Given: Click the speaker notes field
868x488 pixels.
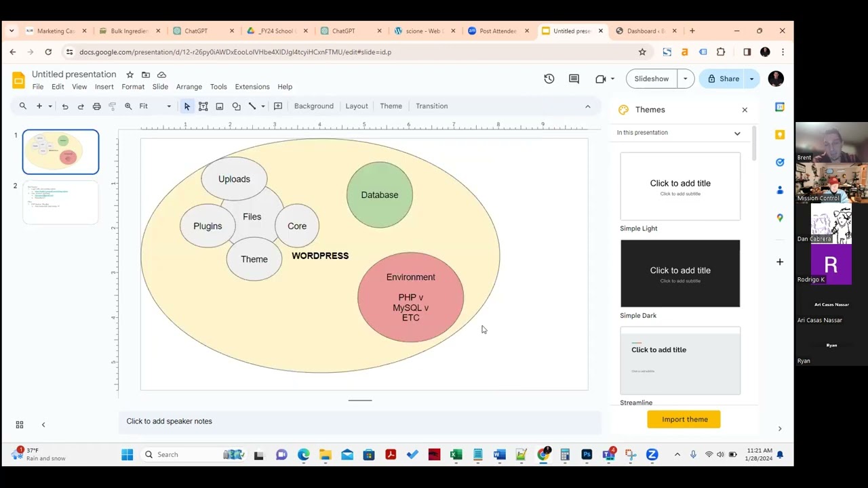Looking at the screenshot, I should click(359, 422).
